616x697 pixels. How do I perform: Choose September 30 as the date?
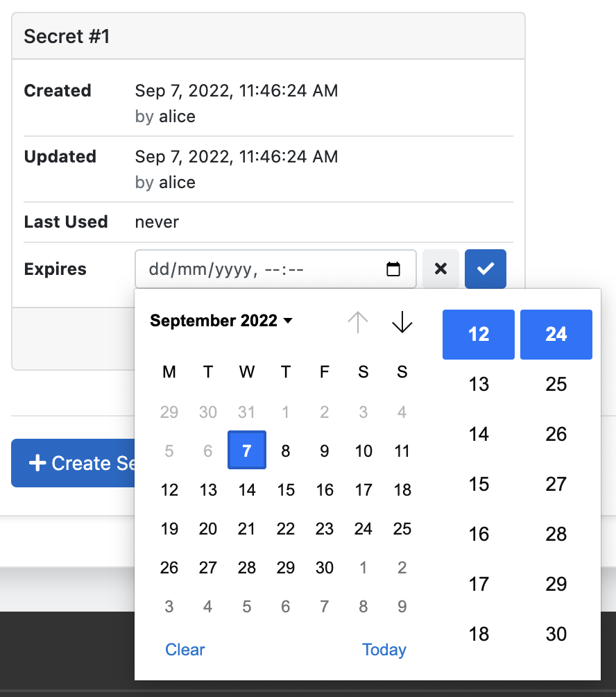point(325,568)
